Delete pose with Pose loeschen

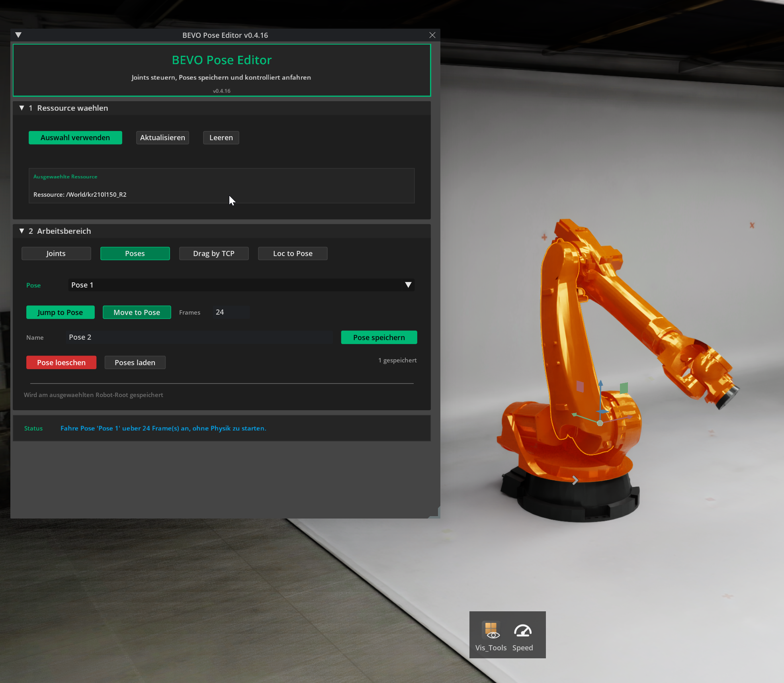tap(61, 363)
